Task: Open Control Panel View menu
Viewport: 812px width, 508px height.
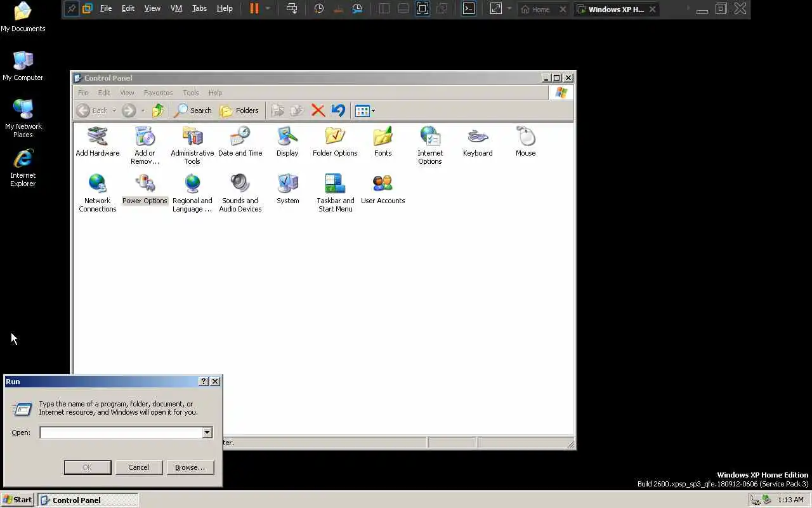Action: click(x=127, y=93)
